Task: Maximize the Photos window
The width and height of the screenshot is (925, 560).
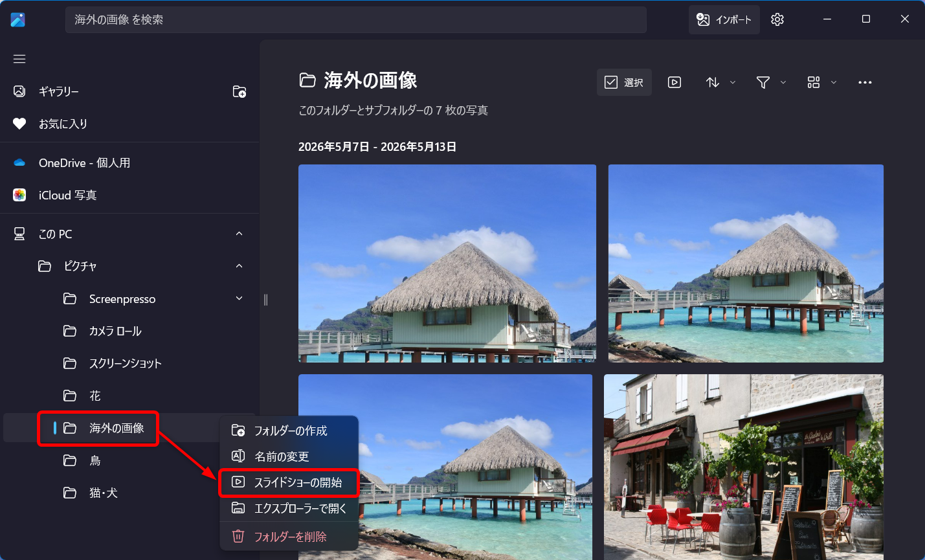Action: (866, 19)
